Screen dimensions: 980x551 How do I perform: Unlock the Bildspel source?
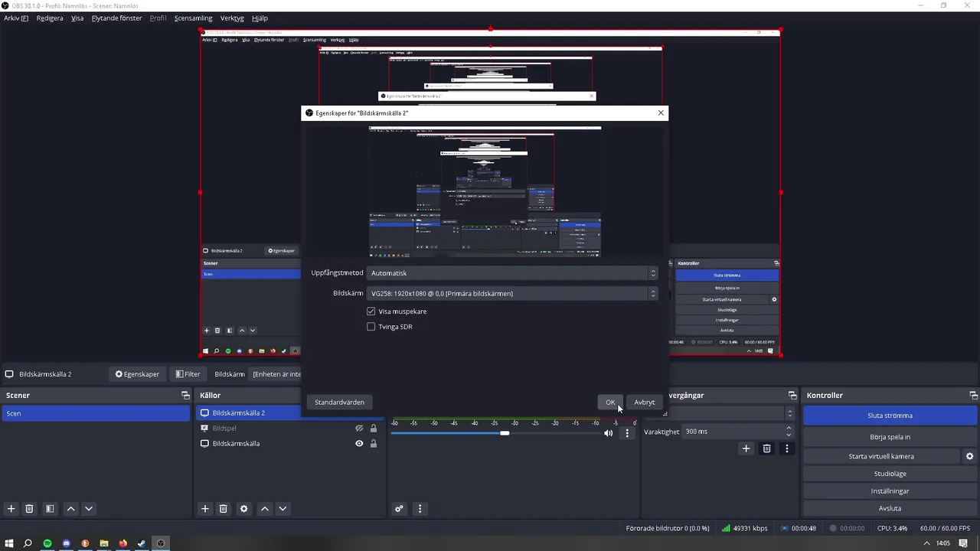click(374, 429)
